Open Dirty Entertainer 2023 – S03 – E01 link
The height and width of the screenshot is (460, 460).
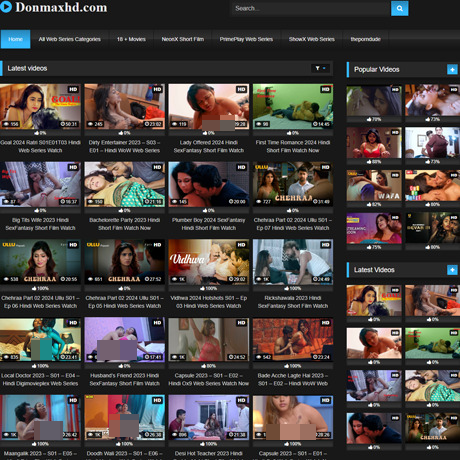coord(124,146)
